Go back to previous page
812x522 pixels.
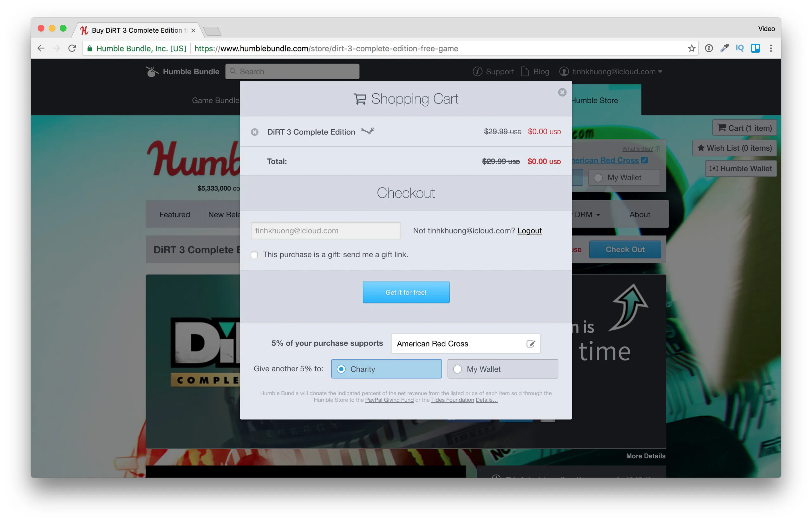41,49
